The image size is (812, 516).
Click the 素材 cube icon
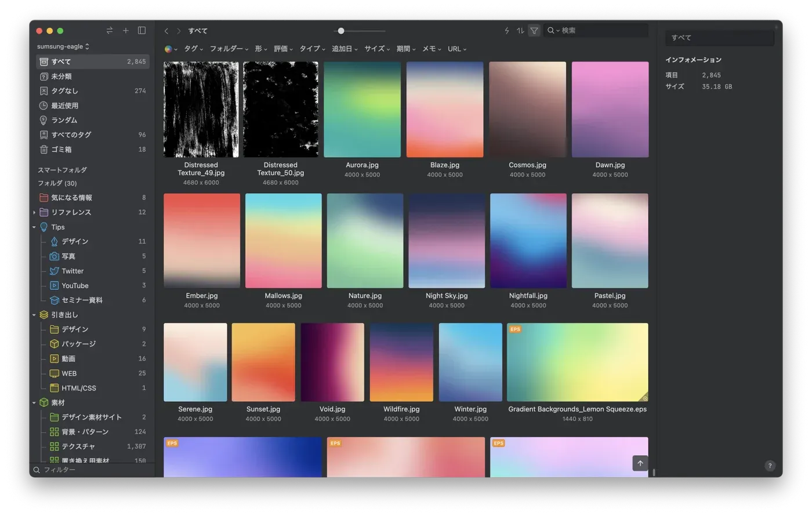(43, 402)
